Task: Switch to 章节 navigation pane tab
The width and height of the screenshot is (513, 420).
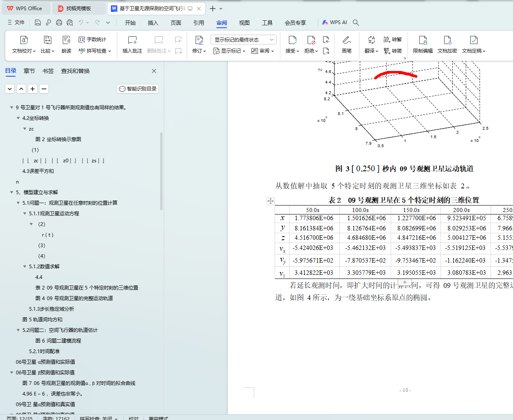Action: 29,71
